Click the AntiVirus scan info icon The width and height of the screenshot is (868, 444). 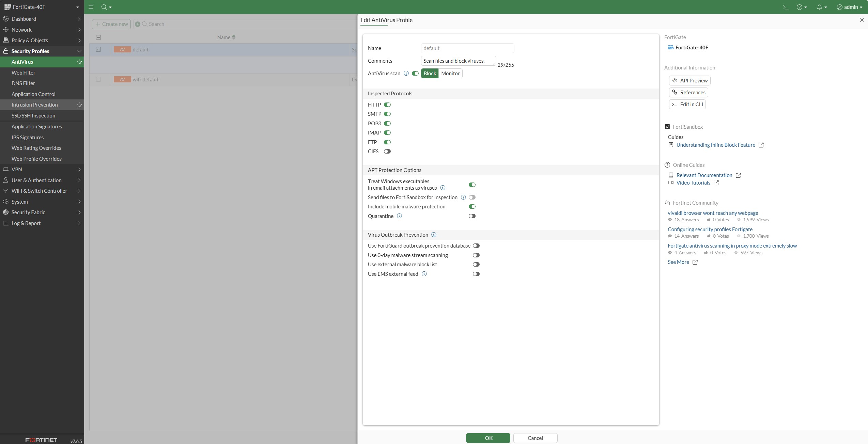click(406, 73)
